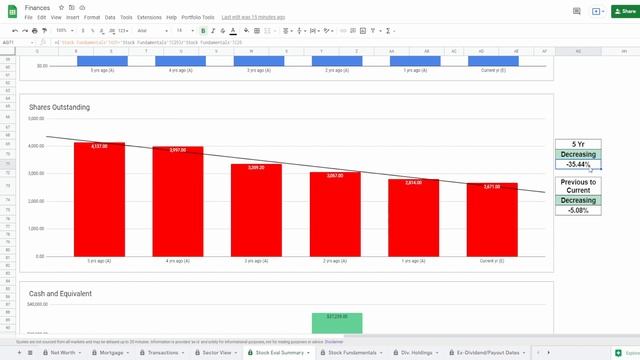Image resolution: width=640 pixels, height=360 pixels.
Task: Open the Extensions menu
Action: click(x=149, y=18)
